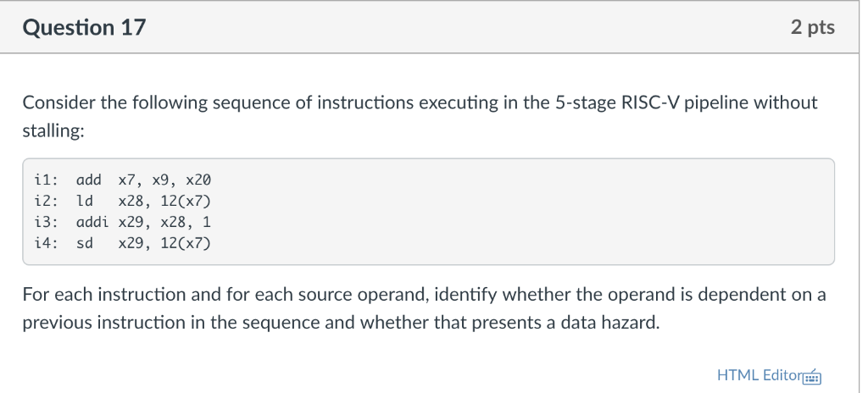868x393 pixels.
Task: Click the 2 pts label
Action: click(x=812, y=28)
